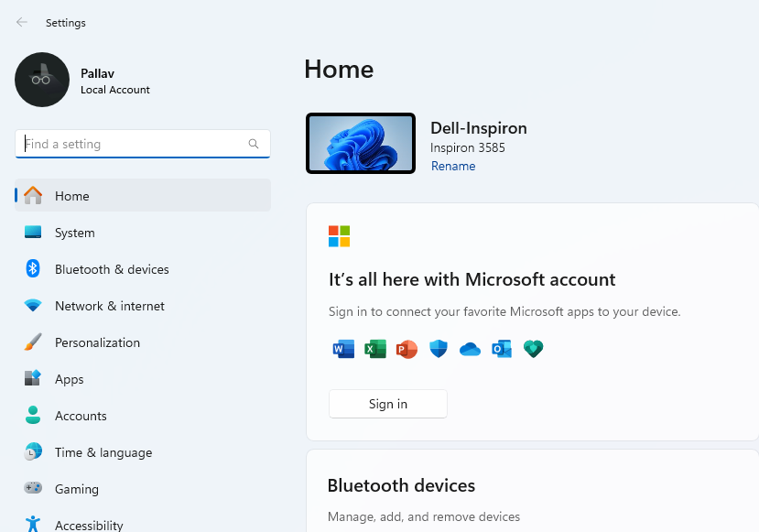
Task: Click the Gaming controller icon
Action: pos(33,488)
